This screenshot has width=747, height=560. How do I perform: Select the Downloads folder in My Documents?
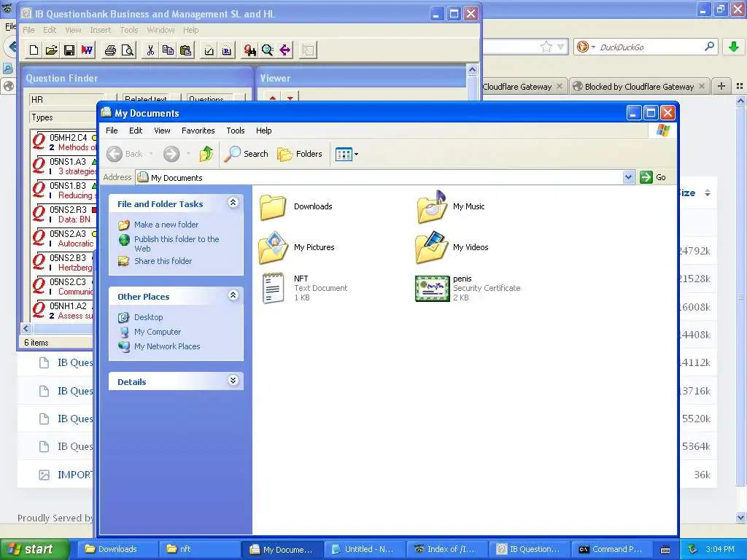[296, 207]
